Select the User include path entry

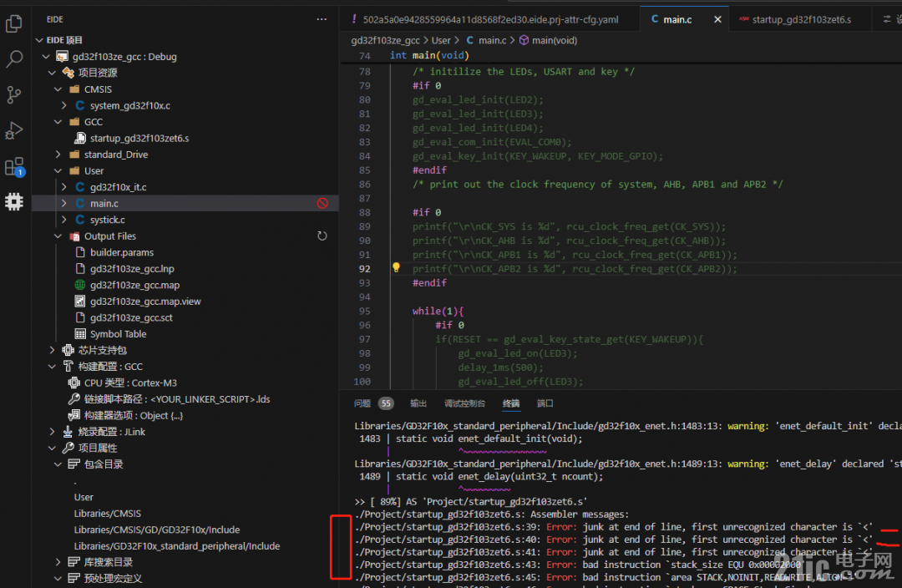pyautogui.click(x=84, y=497)
